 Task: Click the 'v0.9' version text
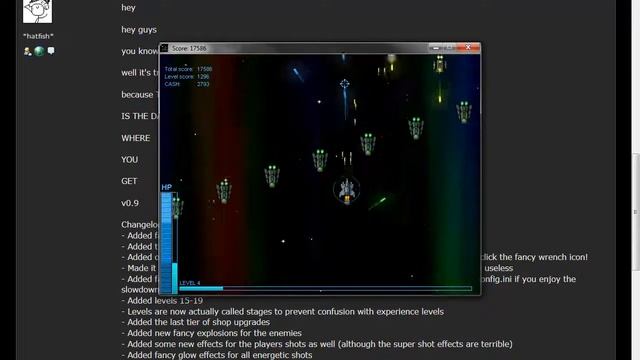130,203
